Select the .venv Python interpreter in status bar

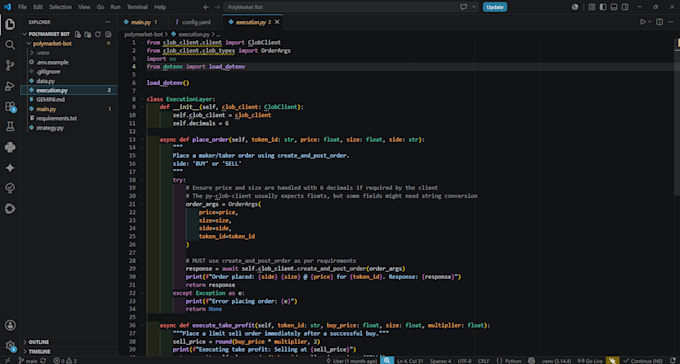coord(556,361)
